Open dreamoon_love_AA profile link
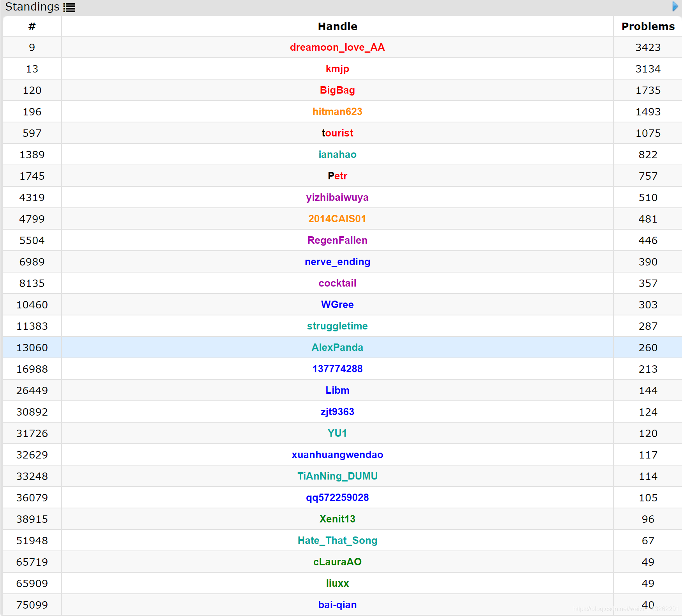The width and height of the screenshot is (682, 616). (x=337, y=47)
